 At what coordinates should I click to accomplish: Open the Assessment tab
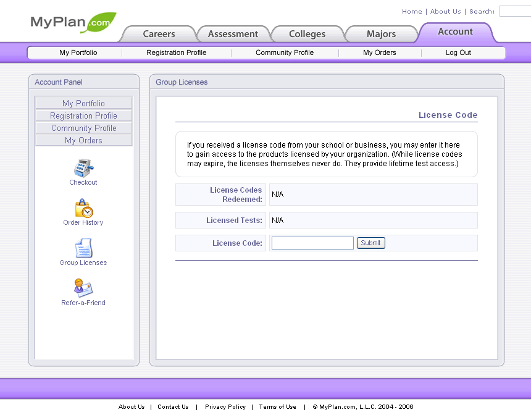233,34
